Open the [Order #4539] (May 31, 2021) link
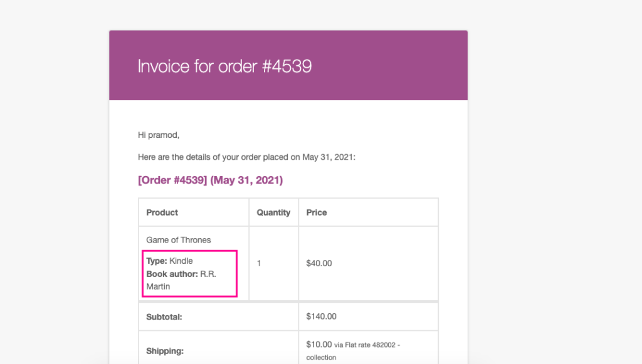Viewport: 642px width, 364px height. (x=210, y=180)
